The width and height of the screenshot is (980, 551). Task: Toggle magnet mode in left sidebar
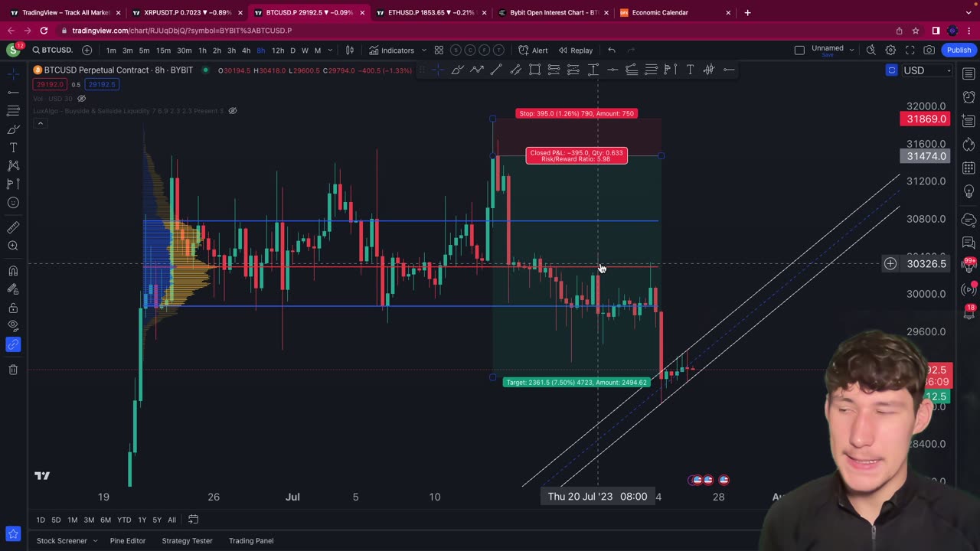pos(13,270)
